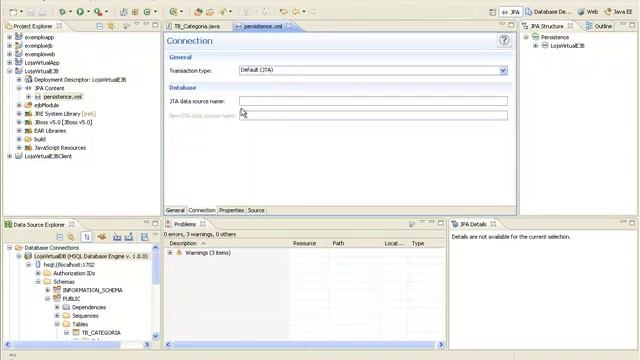640x360 pixels.
Task: Open the TB_Categoria.java editor tab
Action: pos(193,26)
